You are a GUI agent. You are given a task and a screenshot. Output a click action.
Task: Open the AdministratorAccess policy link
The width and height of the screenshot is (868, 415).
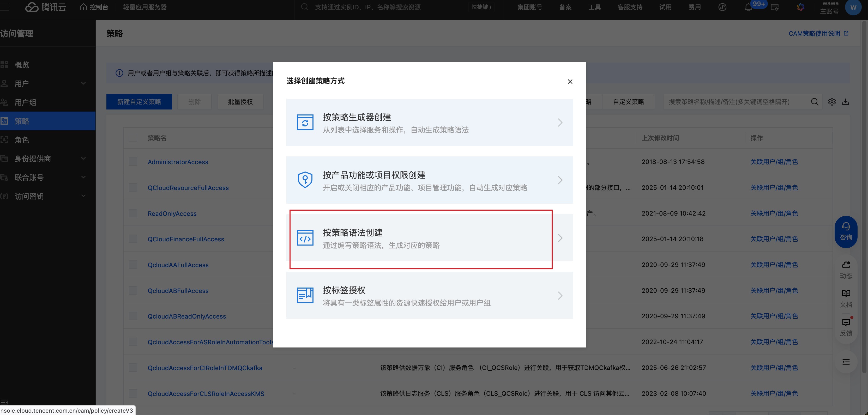pos(178,162)
